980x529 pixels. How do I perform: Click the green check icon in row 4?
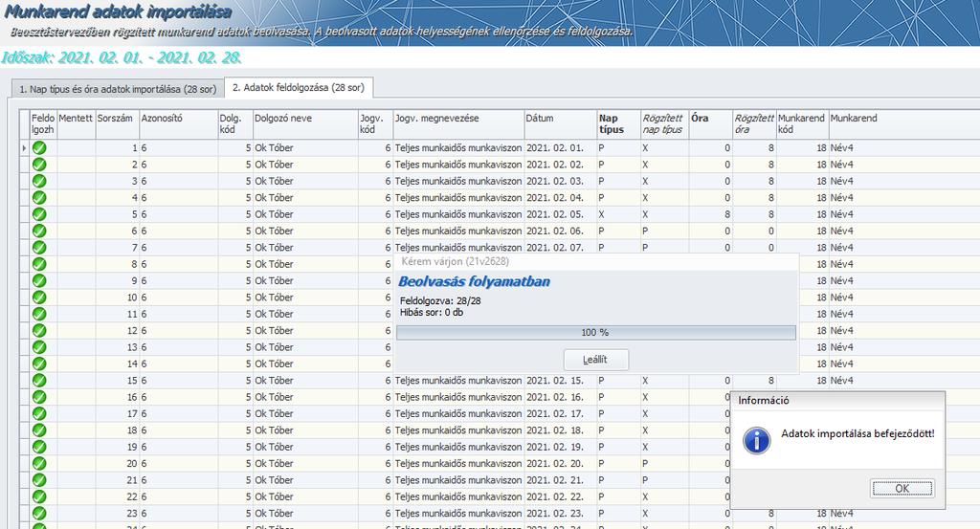pos(39,197)
